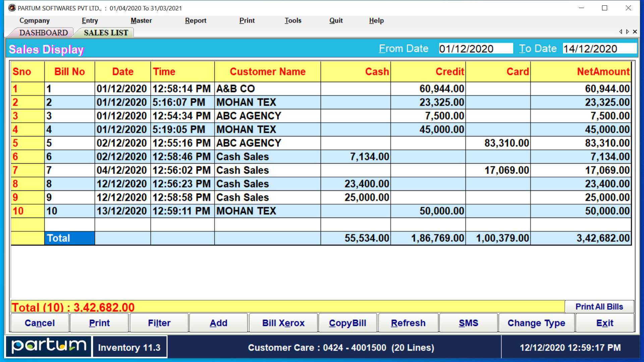This screenshot has width=644, height=362.
Task: Open the Entry menu
Action: click(90, 20)
